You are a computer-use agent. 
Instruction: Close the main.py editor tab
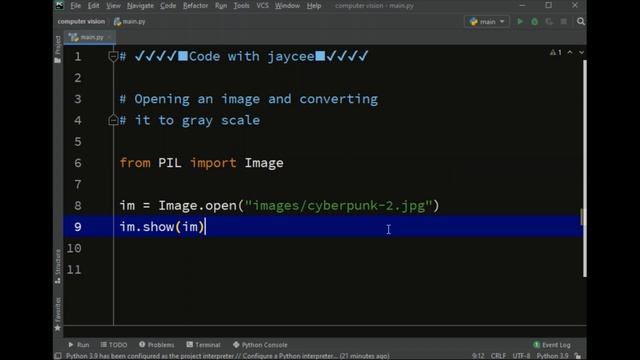click(109, 37)
